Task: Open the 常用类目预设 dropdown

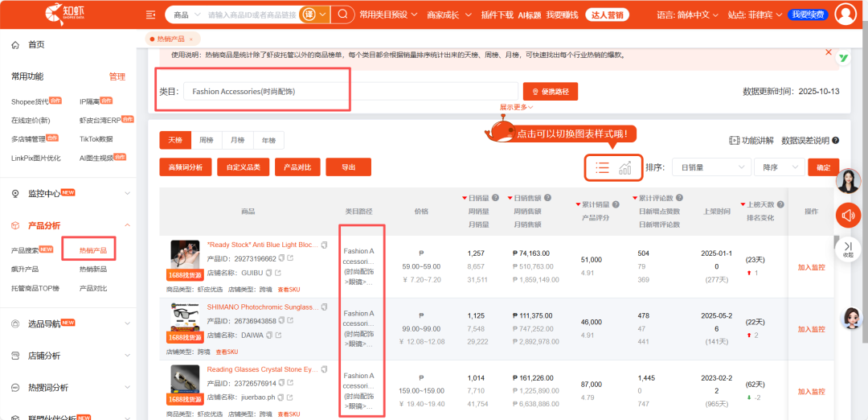Action: pyautogui.click(x=388, y=14)
